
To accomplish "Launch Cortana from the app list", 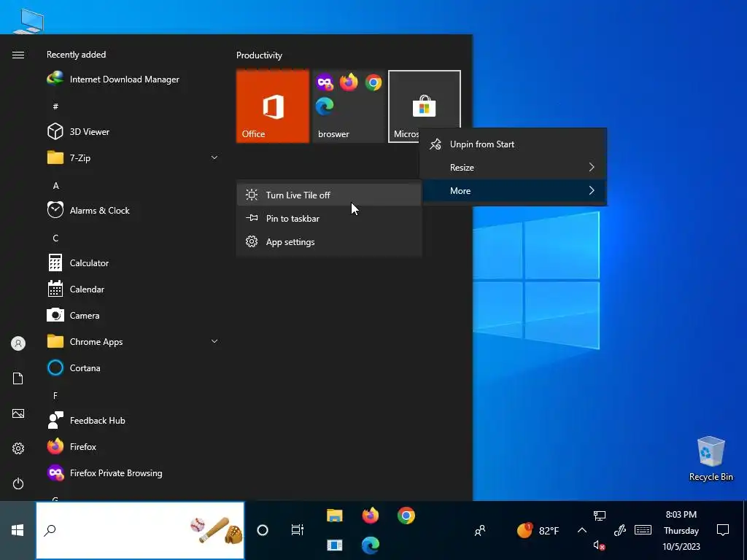I will (74, 367).
